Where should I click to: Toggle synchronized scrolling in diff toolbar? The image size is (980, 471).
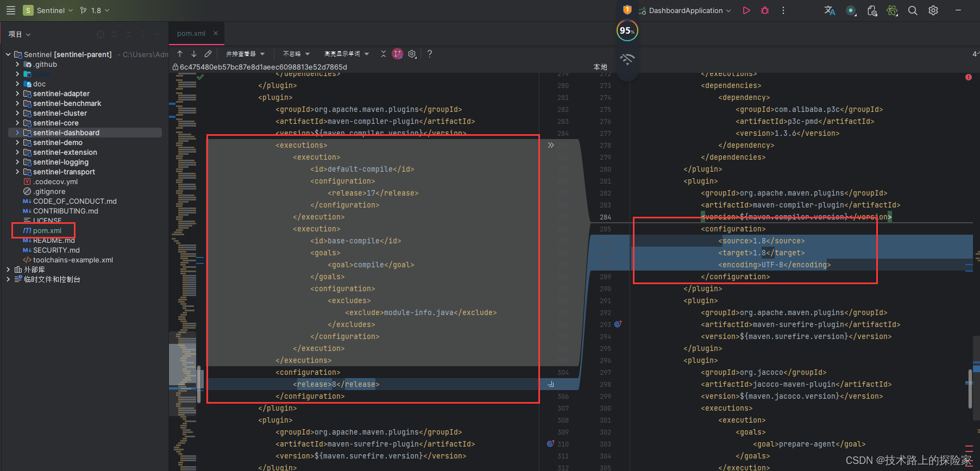[398, 54]
